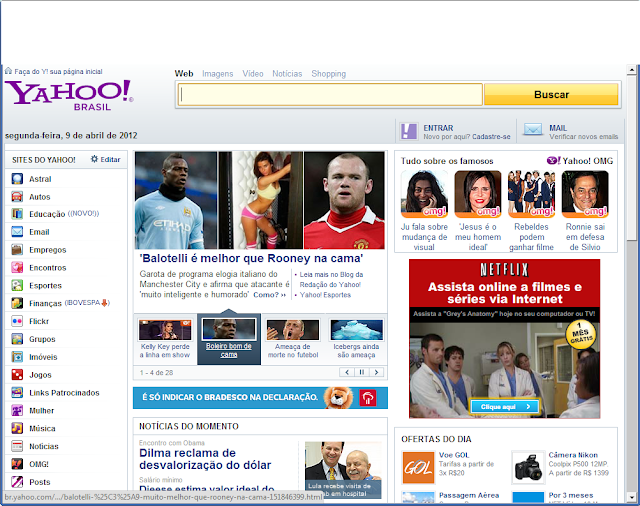Click the purple ENTRAR Yahoo icon
The height and width of the screenshot is (506, 640).
point(409,131)
